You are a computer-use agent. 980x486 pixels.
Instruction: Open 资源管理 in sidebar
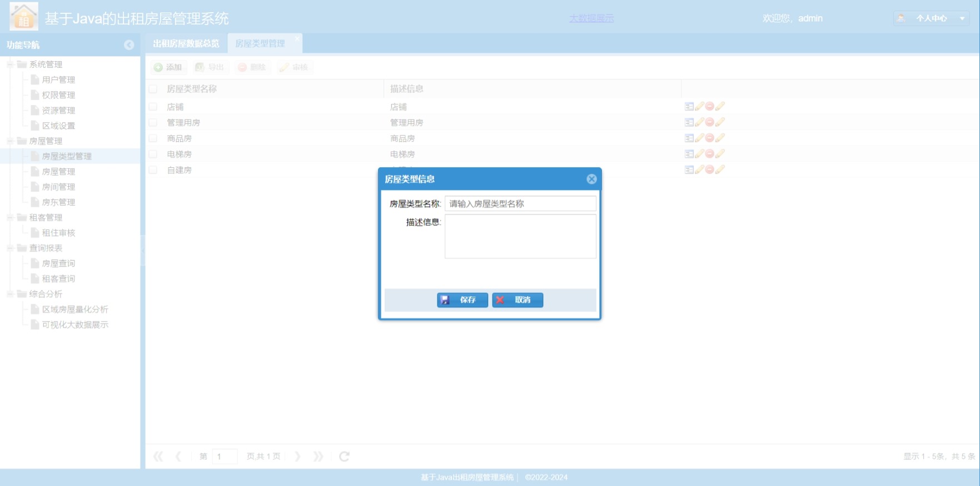pyautogui.click(x=58, y=111)
